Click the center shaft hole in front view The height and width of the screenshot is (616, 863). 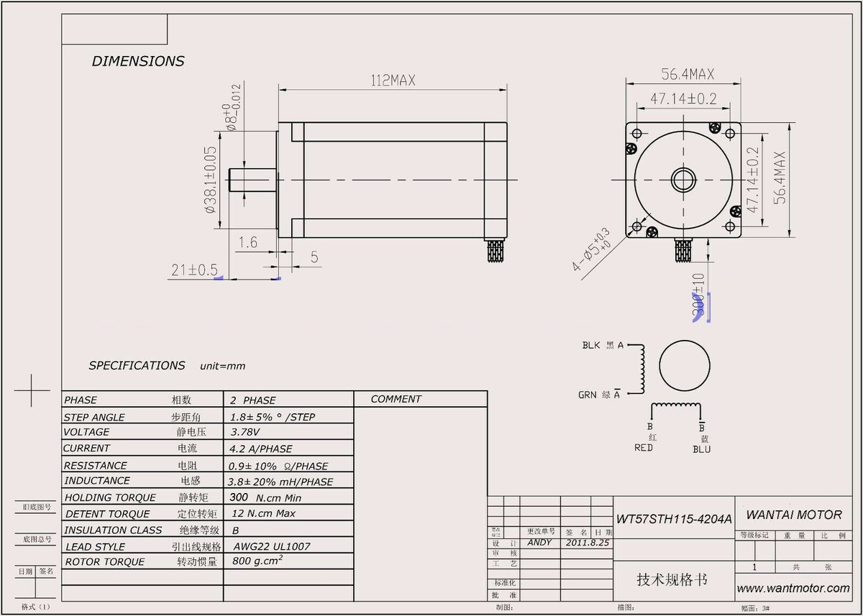683,180
